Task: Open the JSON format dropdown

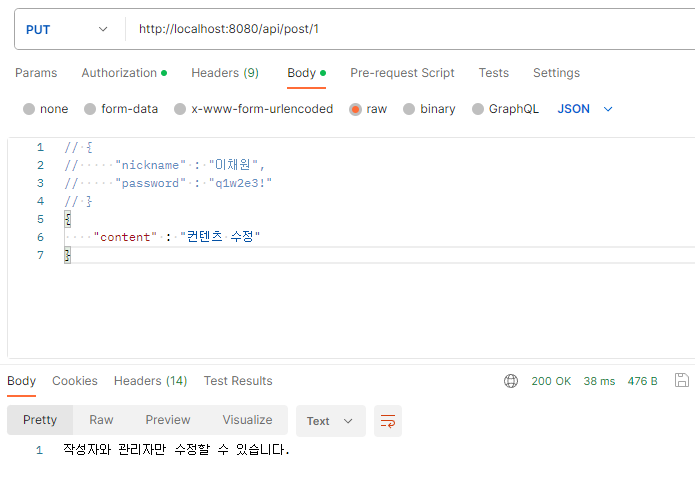Action: 585,109
